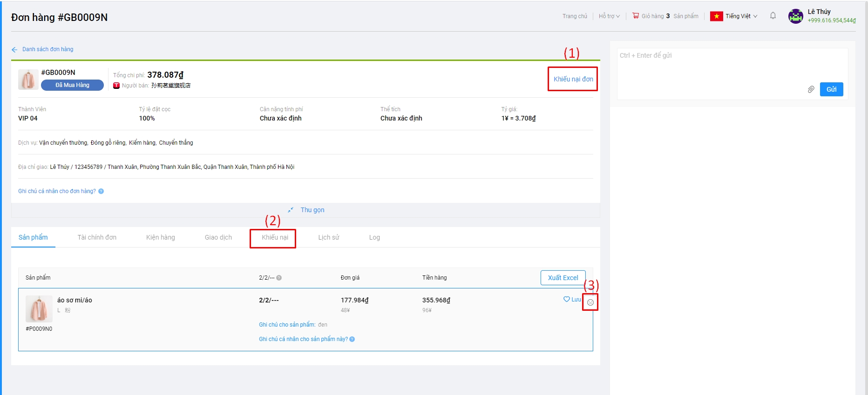Open the Tiếng Việt language dropdown

(741, 16)
